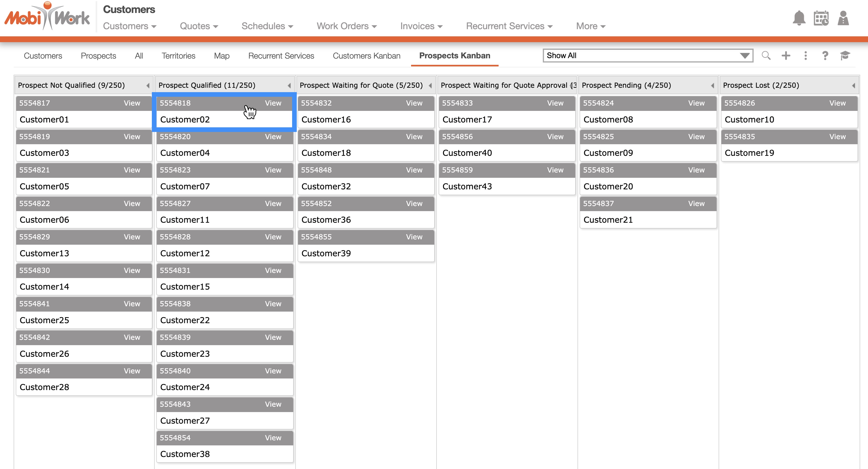
Task: Open the Show All filter dropdown
Action: (x=648, y=56)
